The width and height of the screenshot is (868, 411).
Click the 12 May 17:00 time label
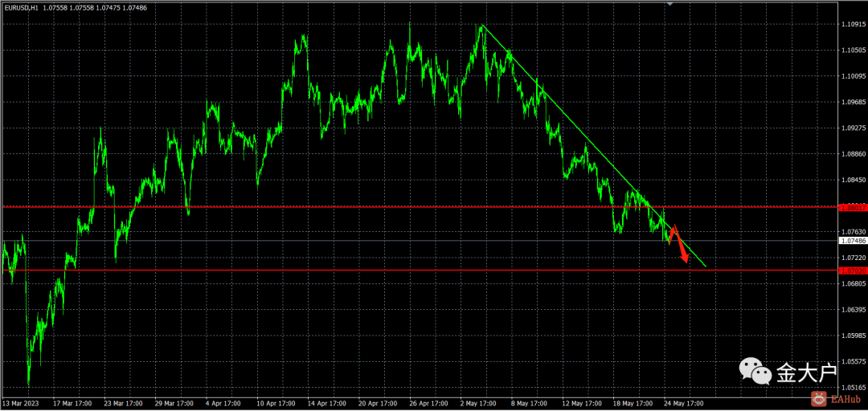(x=580, y=403)
